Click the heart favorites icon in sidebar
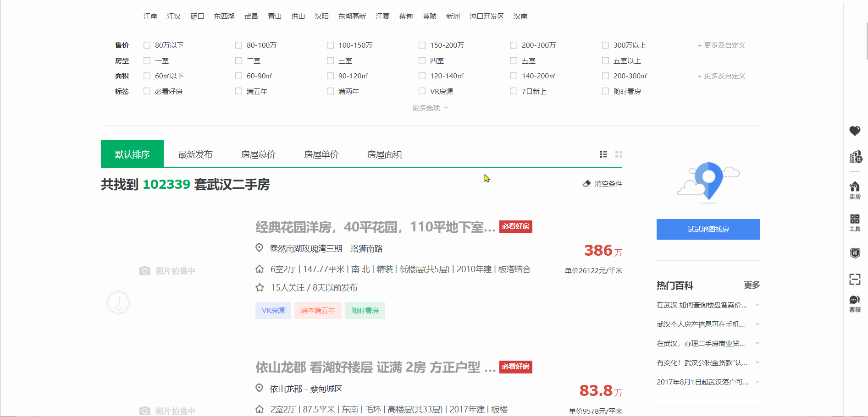This screenshot has width=868, height=417. tap(855, 131)
